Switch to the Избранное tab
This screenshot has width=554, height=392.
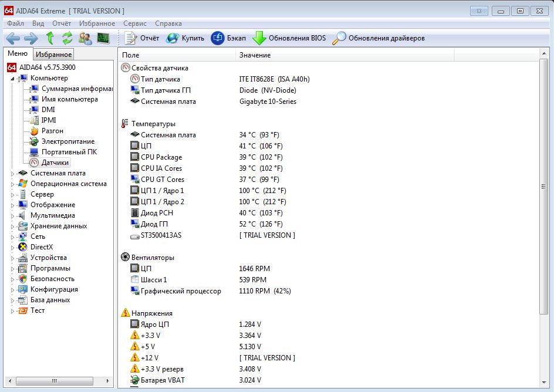click(x=54, y=55)
